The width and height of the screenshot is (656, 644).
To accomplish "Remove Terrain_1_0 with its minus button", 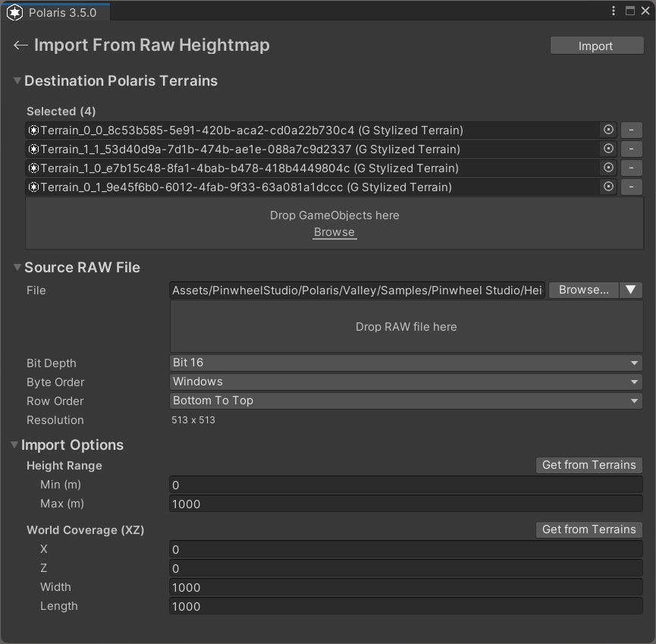I will point(631,168).
